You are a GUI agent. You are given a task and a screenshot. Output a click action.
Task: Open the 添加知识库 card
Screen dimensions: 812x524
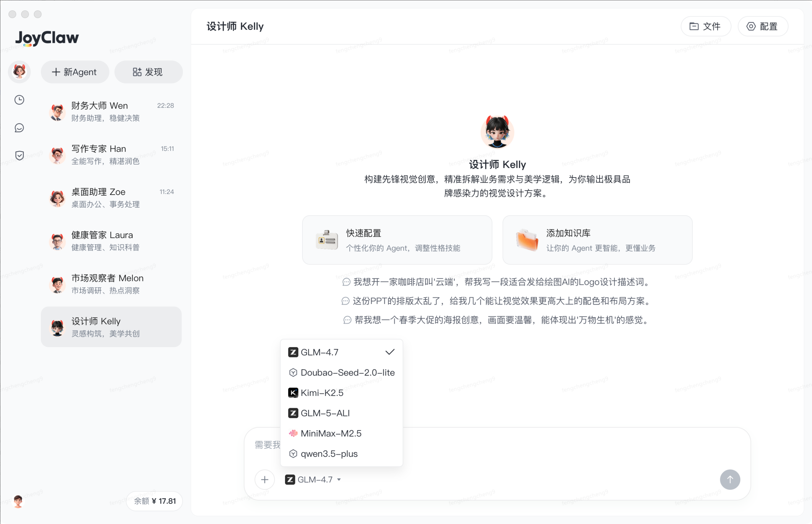tap(597, 240)
